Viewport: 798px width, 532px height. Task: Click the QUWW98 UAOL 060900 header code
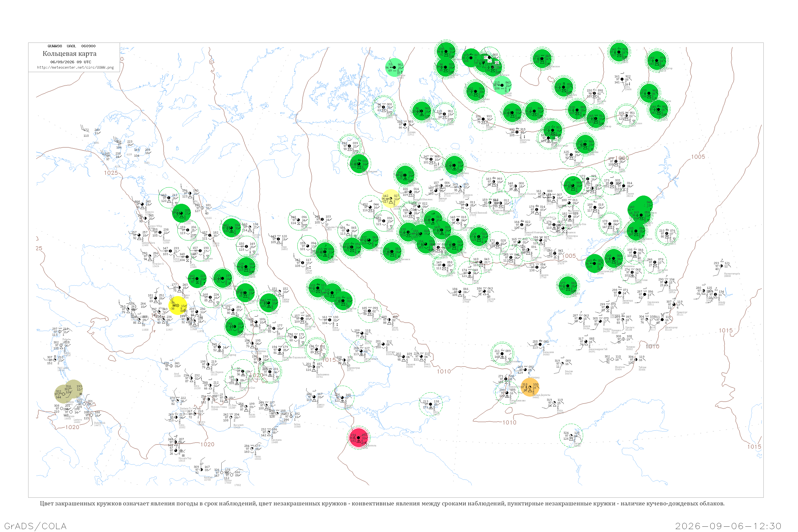[72, 46]
